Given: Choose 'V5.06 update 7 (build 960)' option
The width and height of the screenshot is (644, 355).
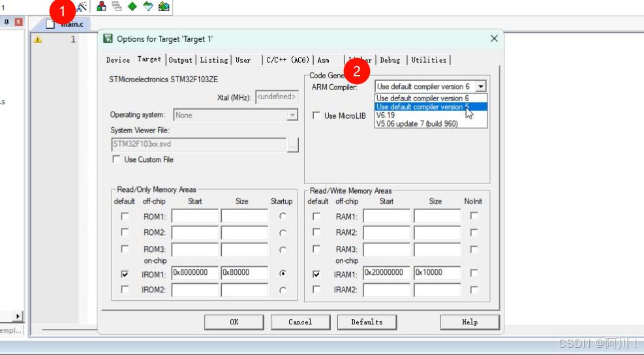Looking at the screenshot, I should [431, 124].
